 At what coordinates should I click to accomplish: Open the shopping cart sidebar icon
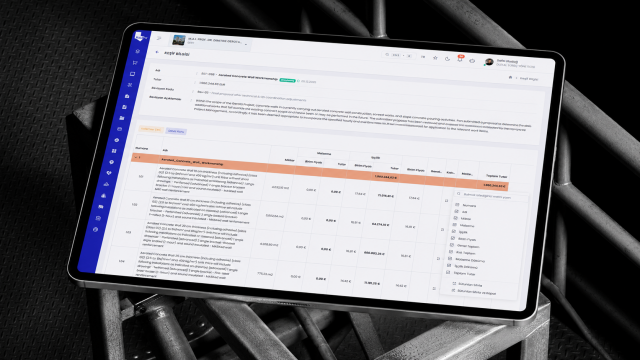point(135,62)
